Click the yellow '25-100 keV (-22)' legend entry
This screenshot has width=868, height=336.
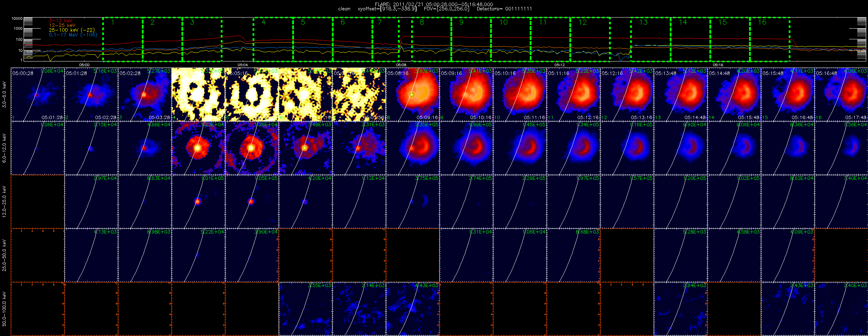[72, 30]
